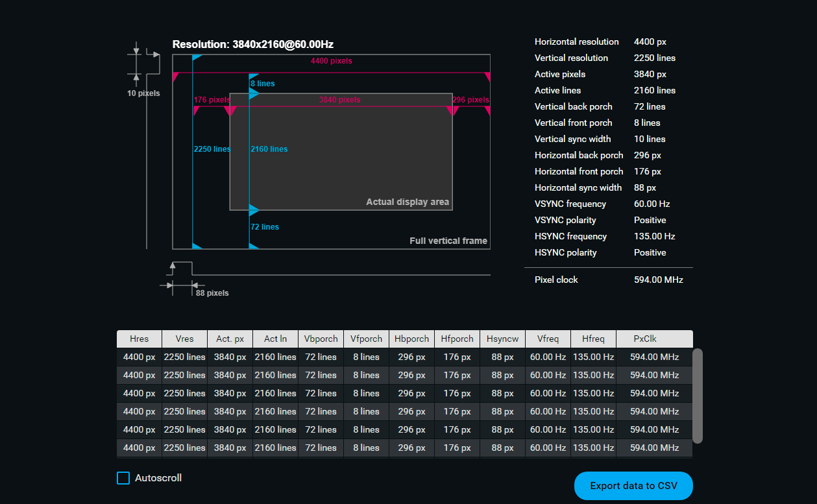Click the Hbporch column header
Viewport: 817px width, 504px height.
pos(411,339)
